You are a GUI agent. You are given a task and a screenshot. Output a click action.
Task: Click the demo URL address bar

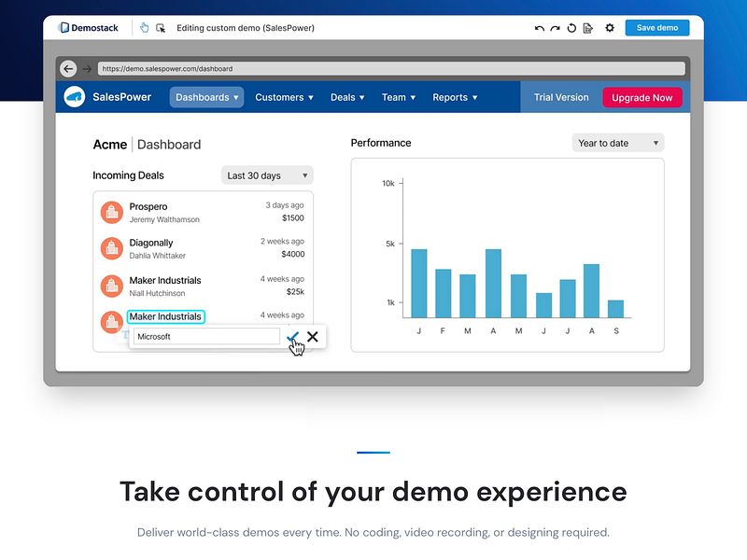click(x=391, y=68)
